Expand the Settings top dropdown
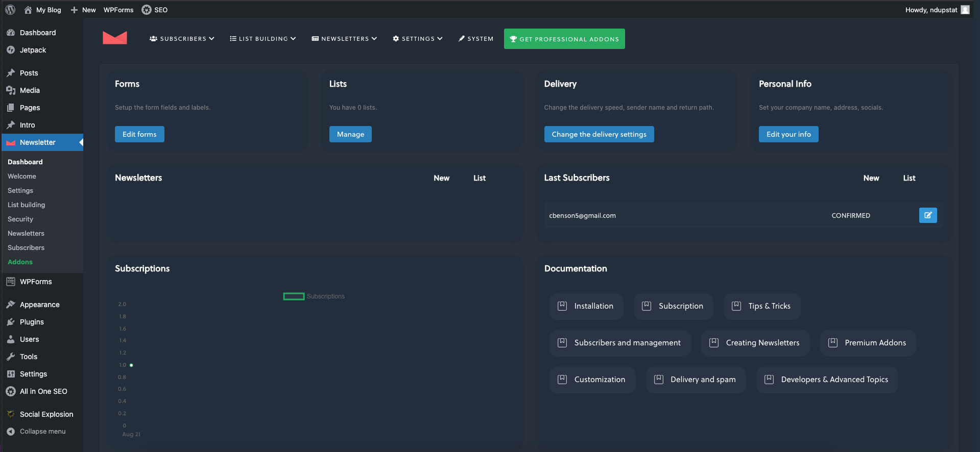This screenshot has width=980, height=452. point(418,39)
